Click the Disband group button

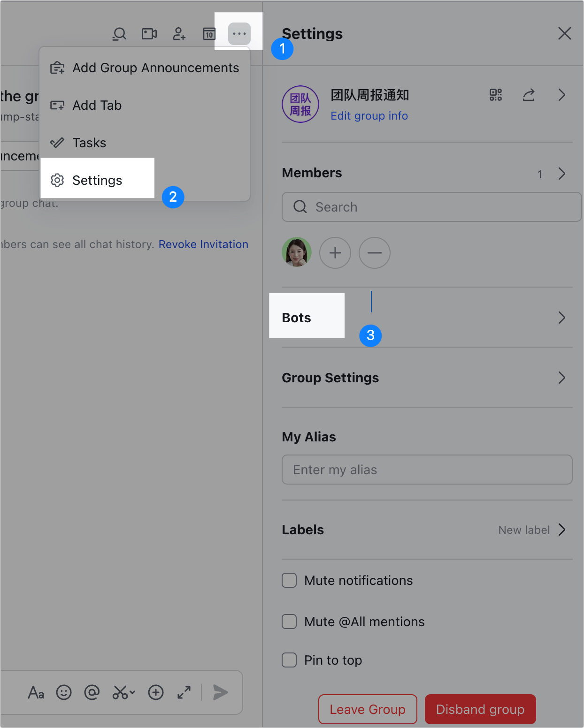click(x=480, y=709)
